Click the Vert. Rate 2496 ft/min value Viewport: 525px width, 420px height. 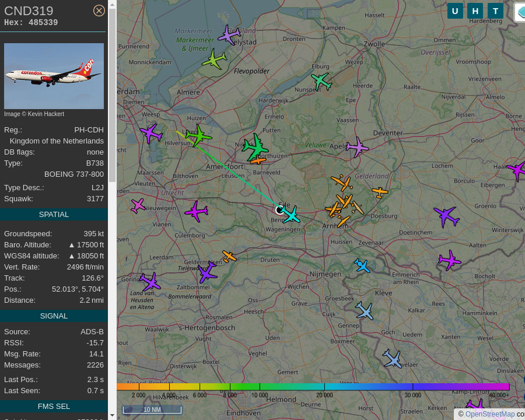point(85,267)
